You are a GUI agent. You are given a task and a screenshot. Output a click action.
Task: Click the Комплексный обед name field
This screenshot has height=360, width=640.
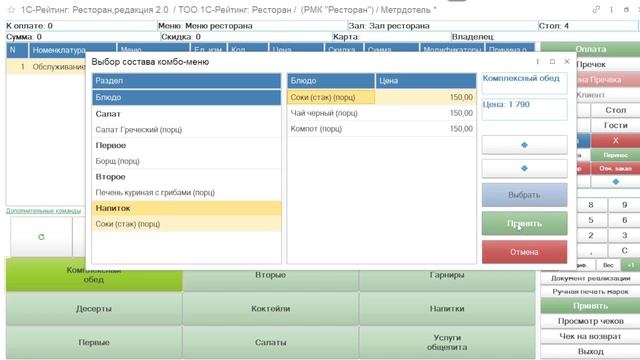coord(524,84)
